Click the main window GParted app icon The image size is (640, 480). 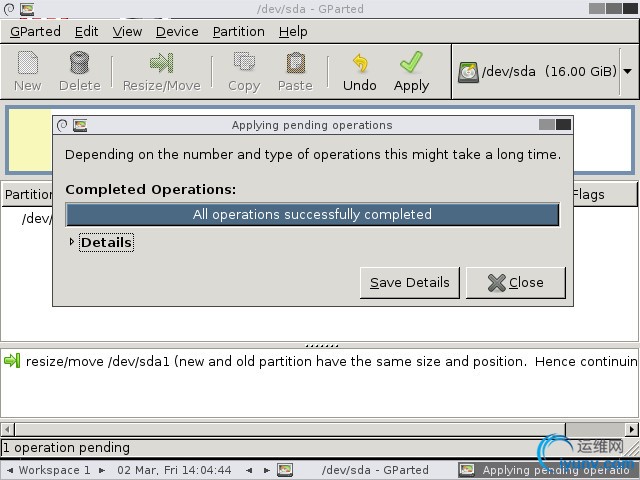27,9
